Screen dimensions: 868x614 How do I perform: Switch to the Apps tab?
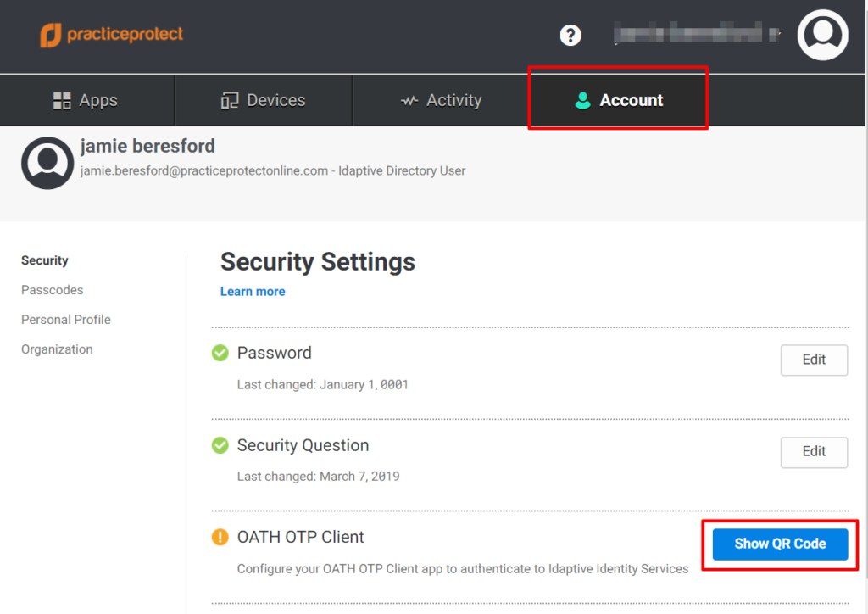pyautogui.click(x=86, y=100)
